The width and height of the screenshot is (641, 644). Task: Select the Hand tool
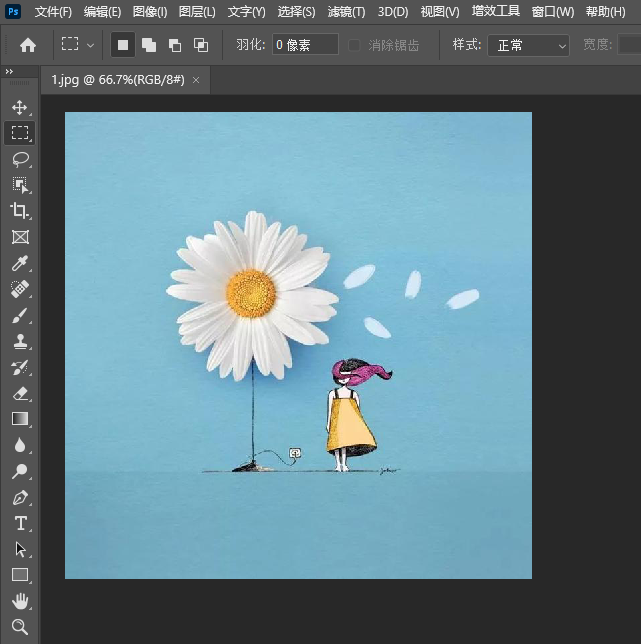pos(20,601)
